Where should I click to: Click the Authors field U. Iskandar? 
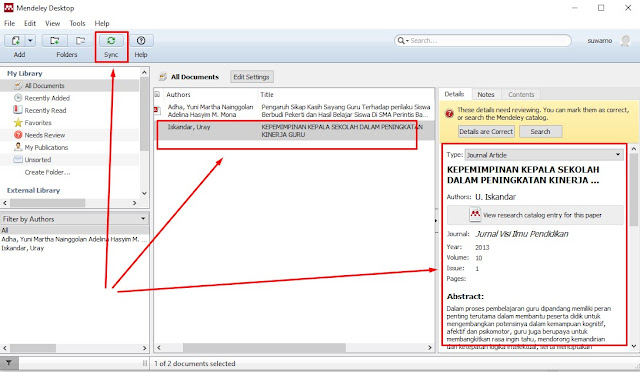496,197
